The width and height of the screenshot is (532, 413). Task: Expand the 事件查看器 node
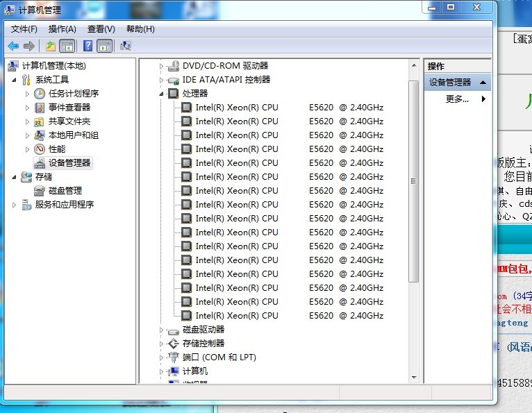pos(27,108)
